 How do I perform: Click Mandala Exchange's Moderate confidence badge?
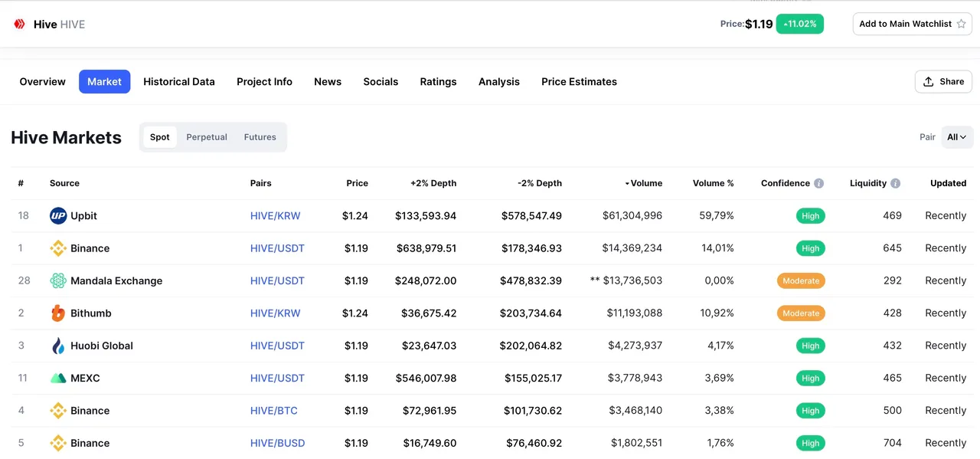[x=801, y=280]
